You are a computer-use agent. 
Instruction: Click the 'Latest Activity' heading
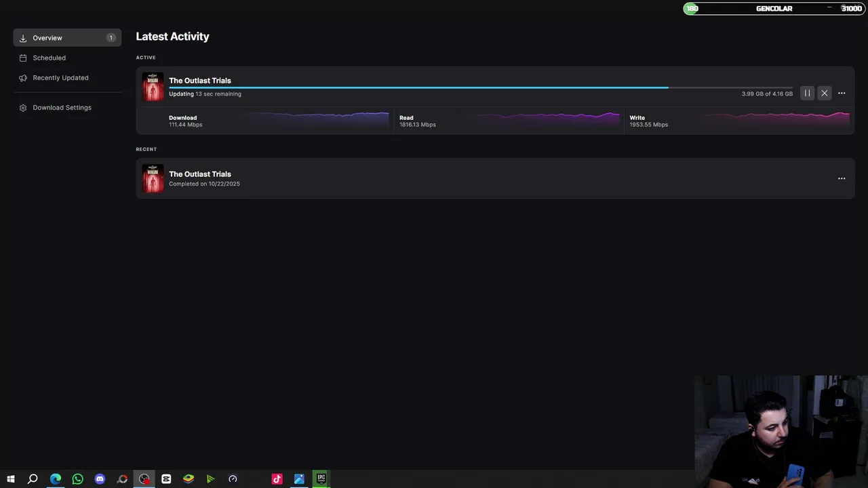[172, 37]
